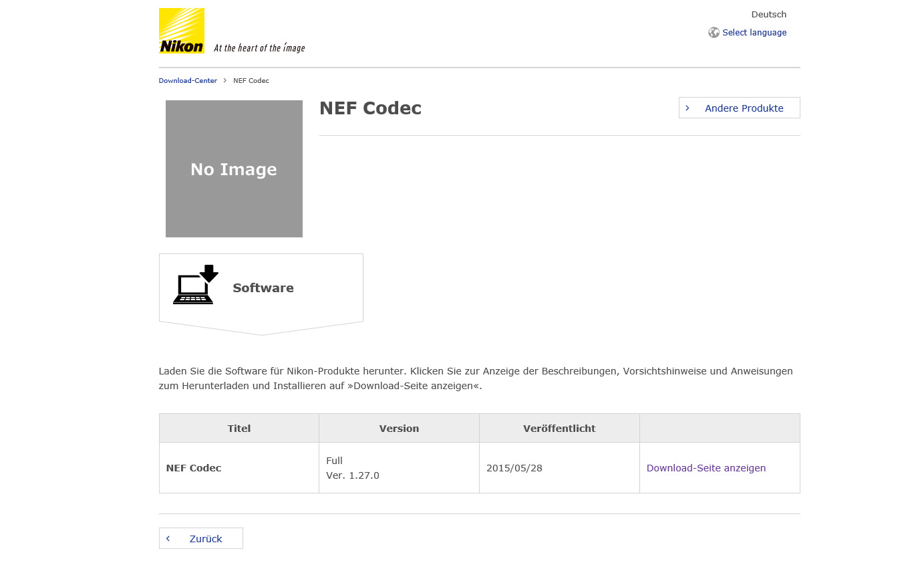This screenshot has height=569, width=924.
Task: Click the Ver. 1.27.0 version text
Action: [353, 475]
